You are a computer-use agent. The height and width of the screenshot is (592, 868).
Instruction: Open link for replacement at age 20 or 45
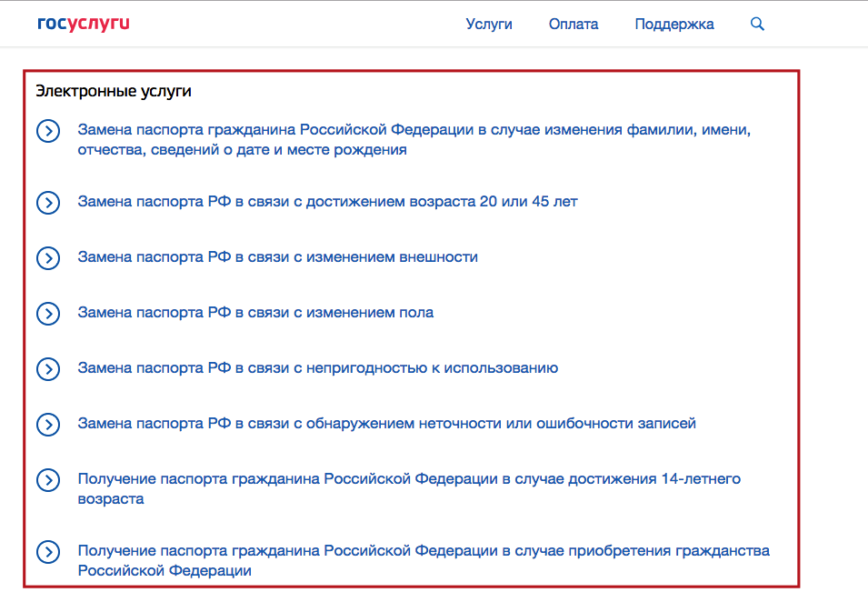pyautogui.click(x=327, y=202)
